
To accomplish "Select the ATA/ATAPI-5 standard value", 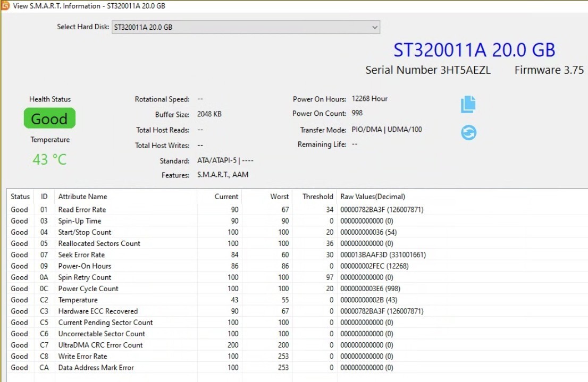I will pos(225,160).
